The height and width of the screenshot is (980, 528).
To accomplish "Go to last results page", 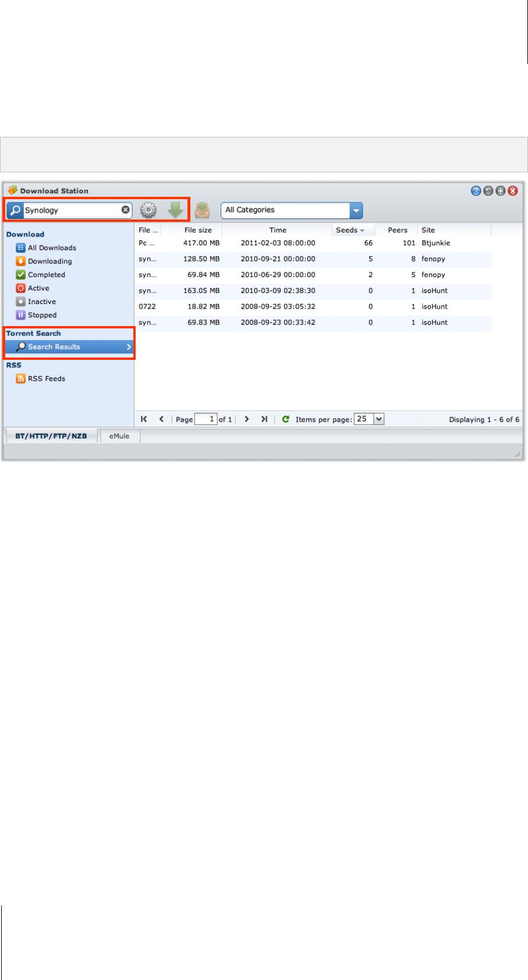I will pos(264,419).
